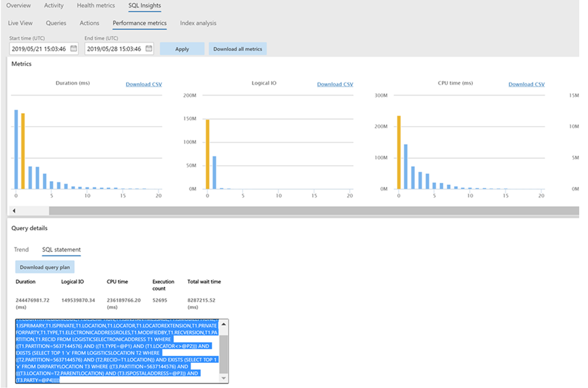
Task: Show the Trend tab in Query details
Action: point(21,250)
